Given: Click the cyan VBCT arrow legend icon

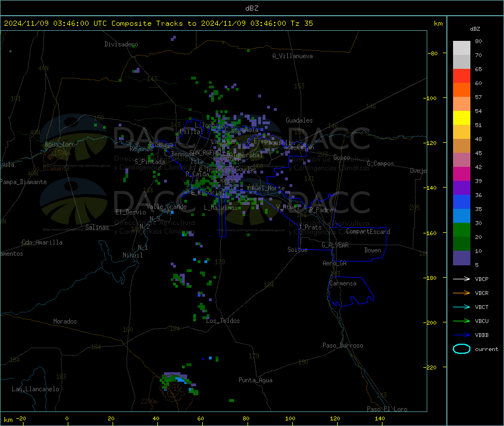Looking at the screenshot, I should 461,307.
